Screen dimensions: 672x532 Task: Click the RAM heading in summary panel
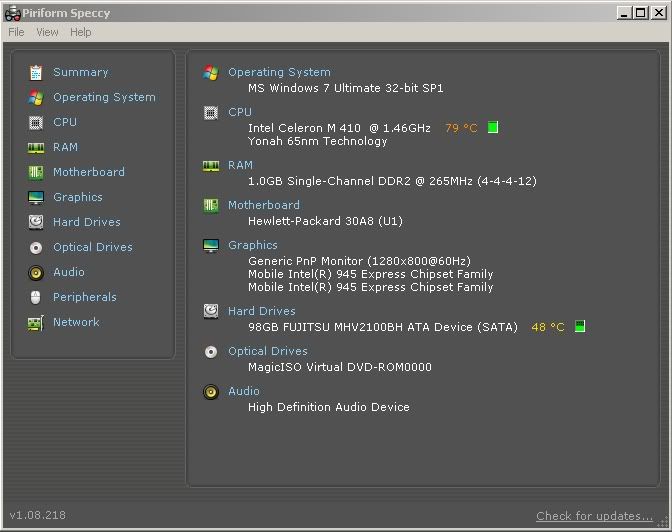(240, 165)
